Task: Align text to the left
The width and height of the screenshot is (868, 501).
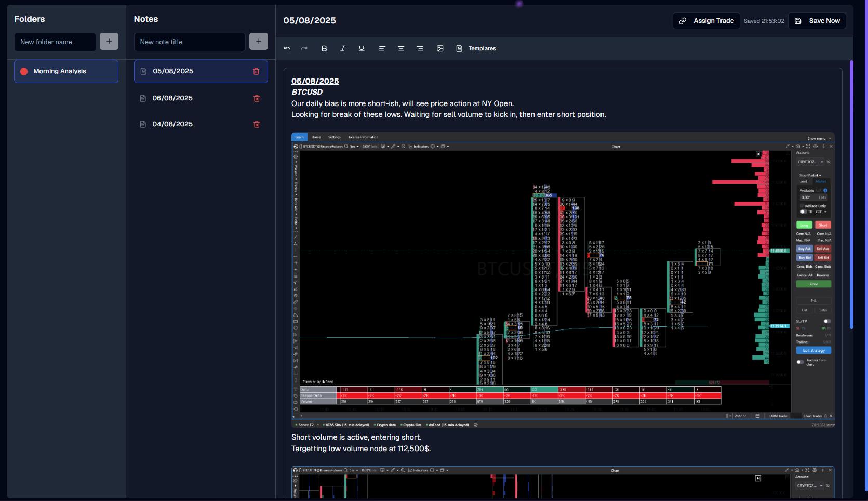Action: pos(382,48)
